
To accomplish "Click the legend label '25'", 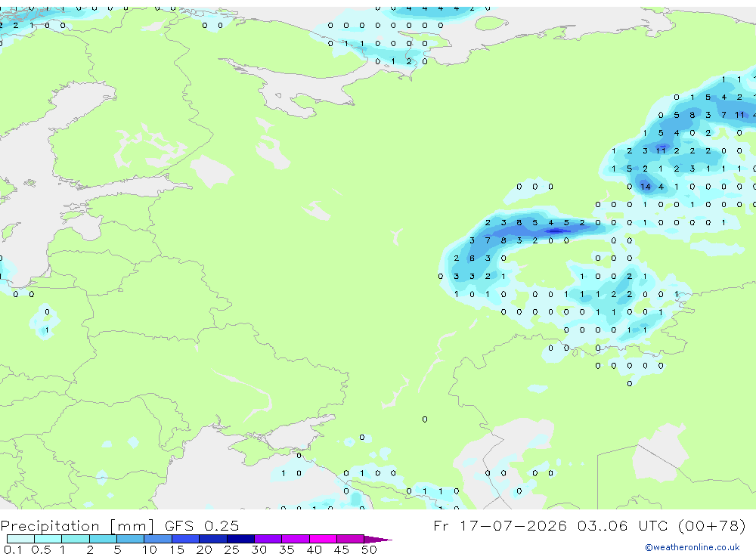I will coord(231,549).
